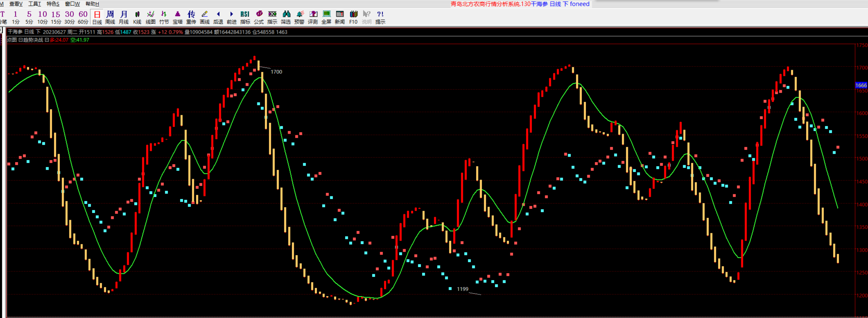
Task: Go forward with 前进 arrow
Action: point(231,17)
